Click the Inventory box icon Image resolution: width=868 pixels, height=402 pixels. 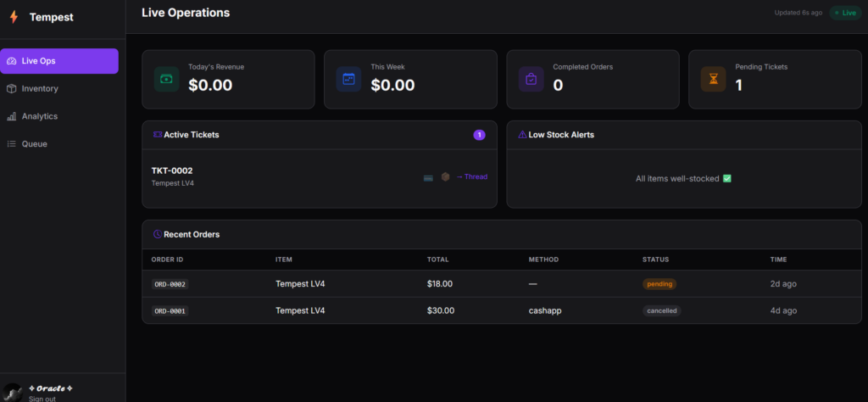[x=11, y=88]
